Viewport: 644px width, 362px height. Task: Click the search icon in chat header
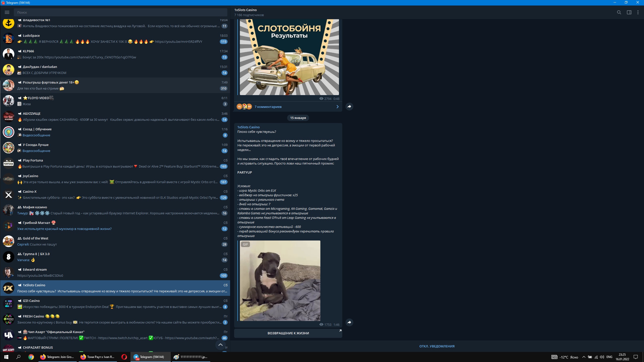click(x=619, y=12)
